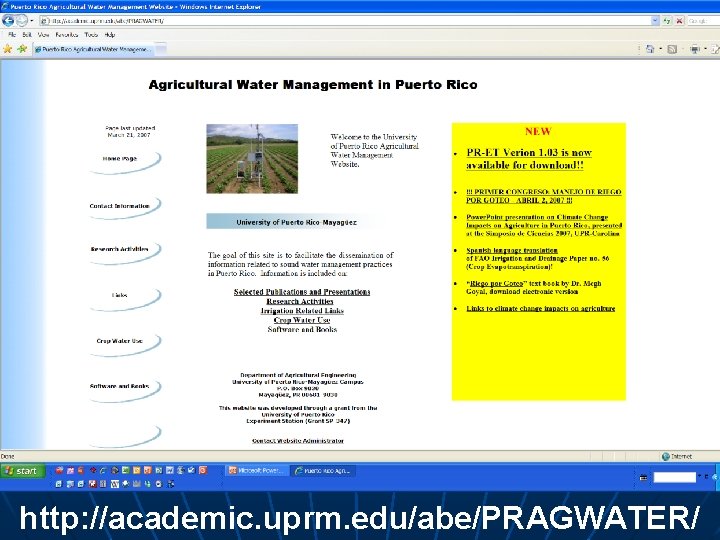This screenshot has width=720, height=540.
Task: Switch to Puerto Rico Agr taskbar button
Action: (x=323, y=470)
